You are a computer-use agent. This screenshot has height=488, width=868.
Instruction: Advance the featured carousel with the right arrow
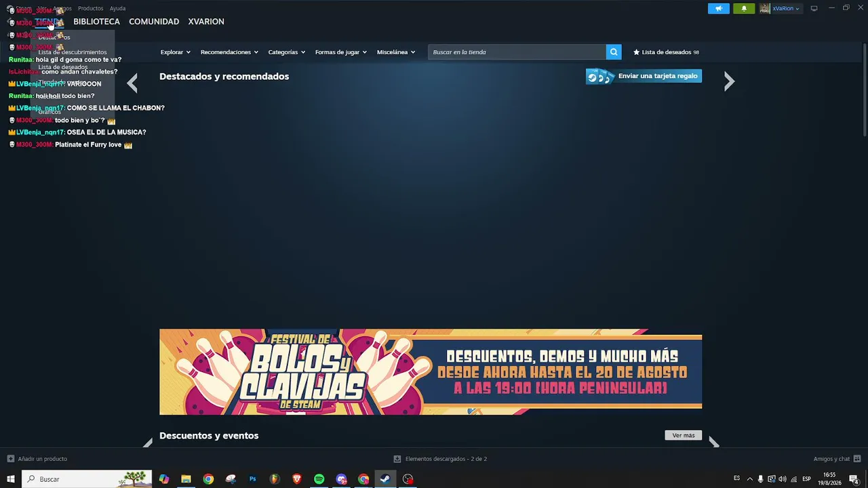pyautogui.click(x=729, y=82)
